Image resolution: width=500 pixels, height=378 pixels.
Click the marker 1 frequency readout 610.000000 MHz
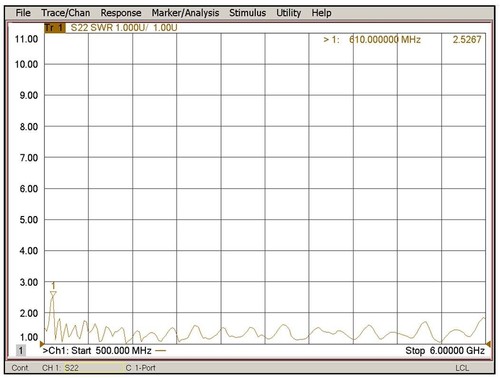pos(385,40)
